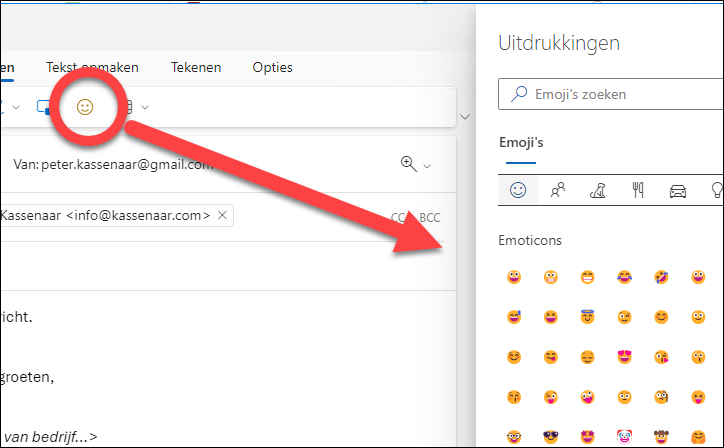724x448 pixels.
Task: Insert the monocle face emoji
Action: (x=661, y=397)
